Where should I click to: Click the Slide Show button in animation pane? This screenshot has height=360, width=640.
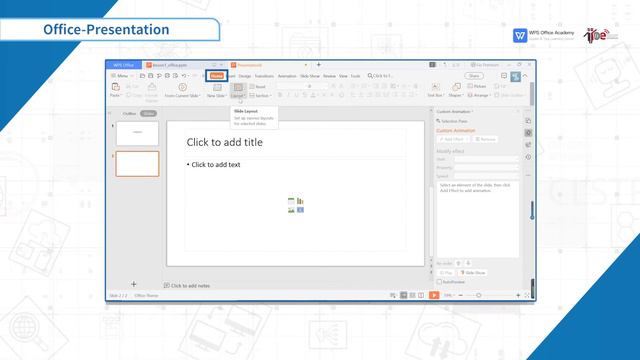pos(473,273)
